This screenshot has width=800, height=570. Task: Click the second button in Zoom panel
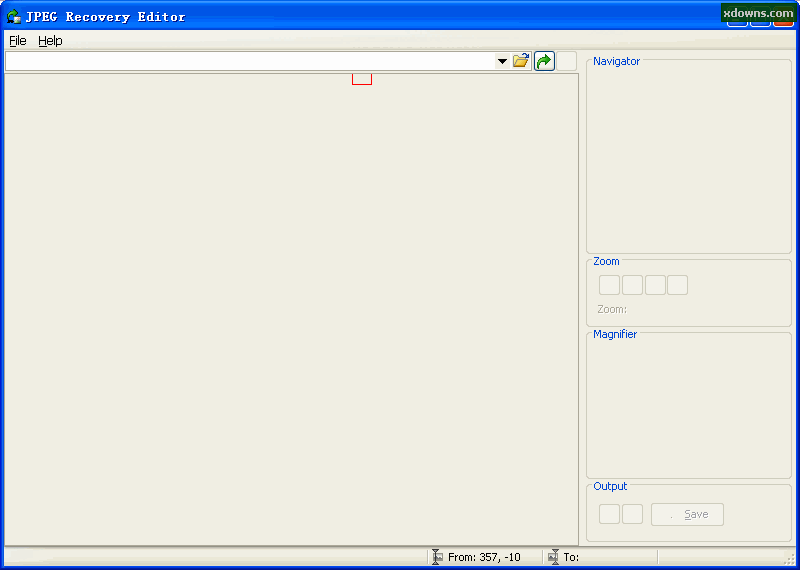(x=632, y=285)
